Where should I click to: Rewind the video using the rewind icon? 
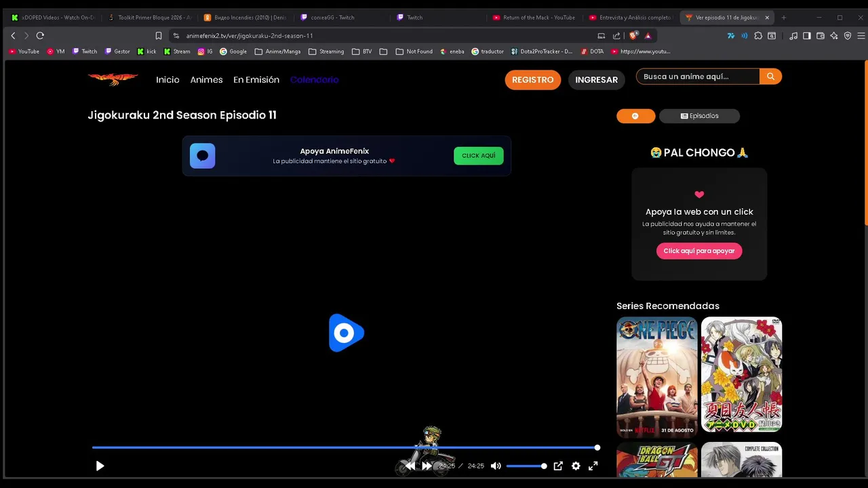(x=410, y=466)
